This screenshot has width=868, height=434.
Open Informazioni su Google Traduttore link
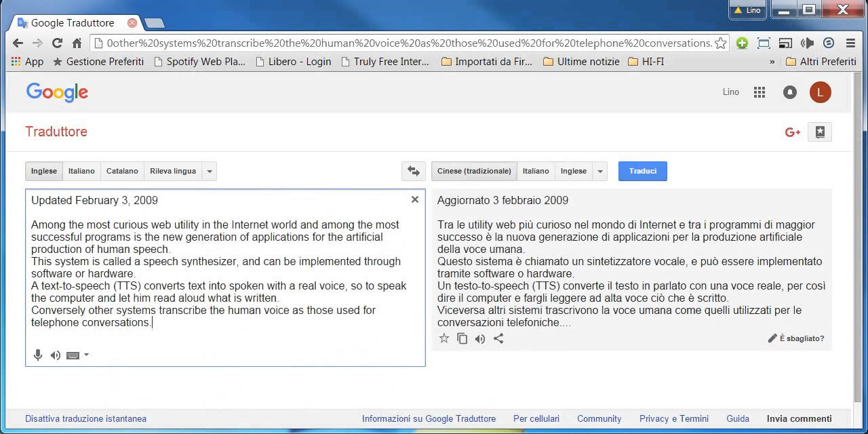(429, 418)
